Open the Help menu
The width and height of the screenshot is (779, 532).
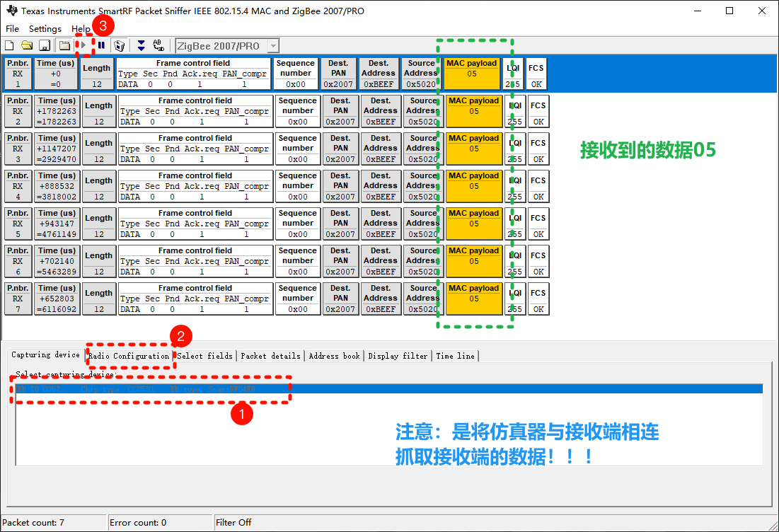click(x=81, y=29)
